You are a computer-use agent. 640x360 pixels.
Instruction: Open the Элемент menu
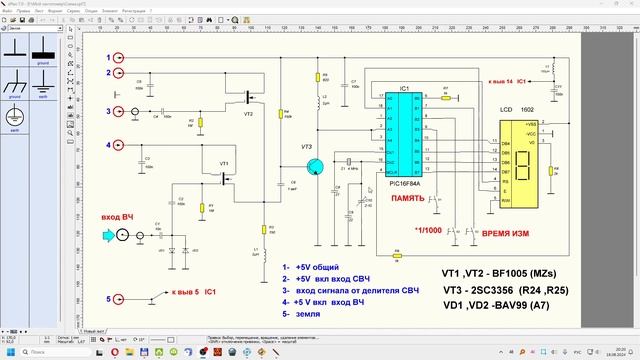tap(110, 11)
